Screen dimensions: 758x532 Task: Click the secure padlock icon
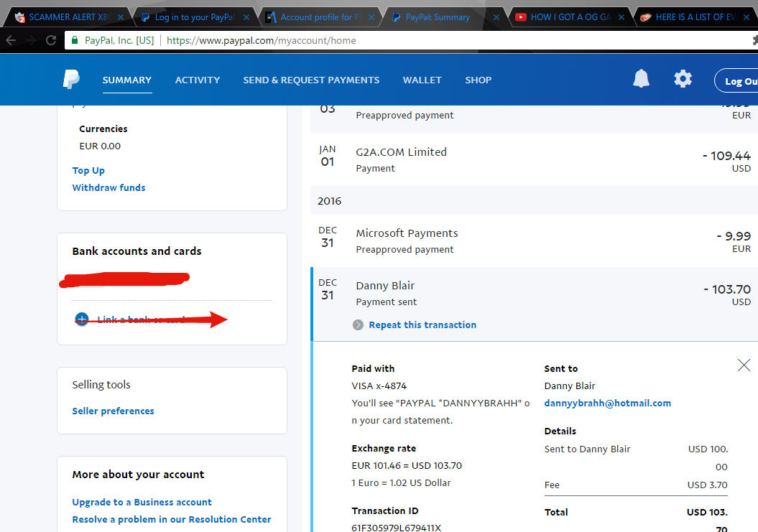click(x=75, y=41)
